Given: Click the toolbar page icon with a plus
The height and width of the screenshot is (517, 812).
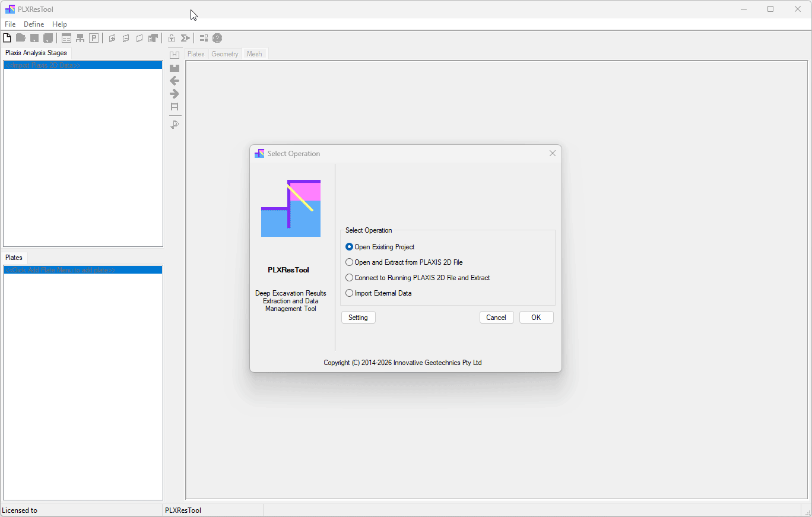Looking at the screenshot, I should [112, 38].
